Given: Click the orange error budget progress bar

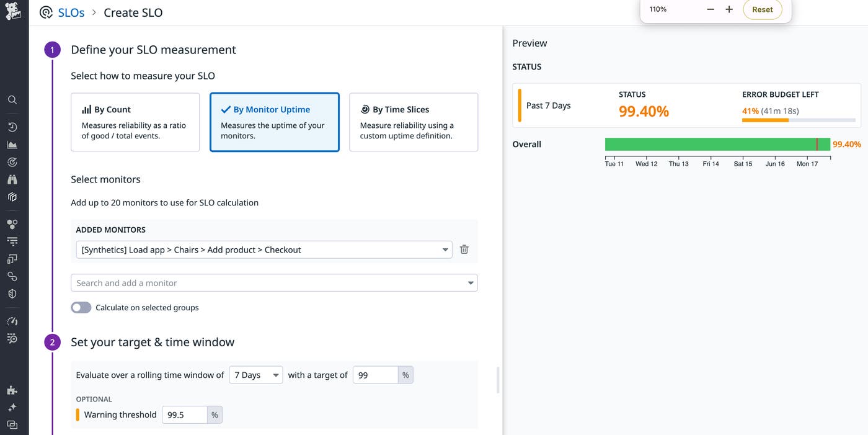Looking at the screenshot, I should point(767,122).
